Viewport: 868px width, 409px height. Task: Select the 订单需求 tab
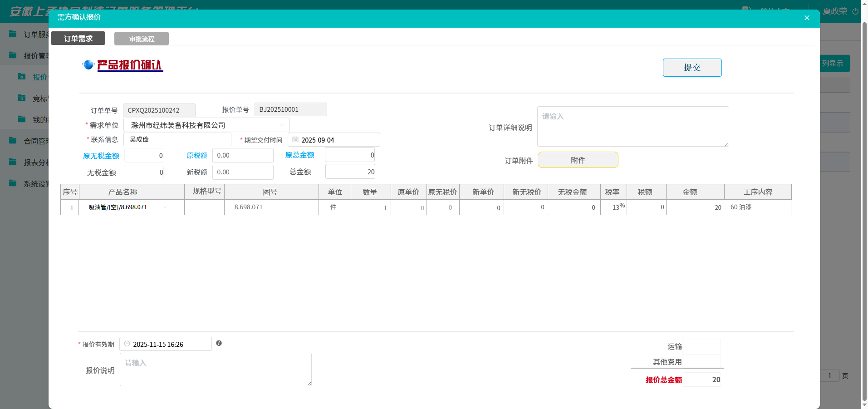click(x=78, y=39)
